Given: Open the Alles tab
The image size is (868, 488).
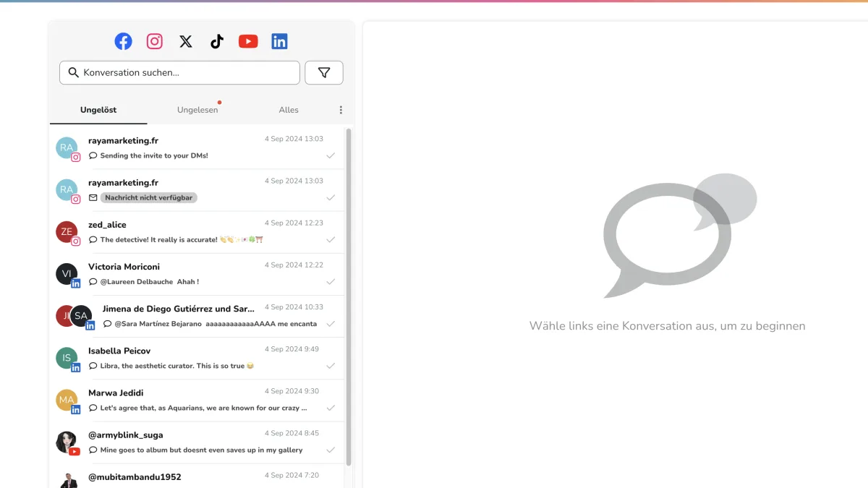Looking at the screenshot, I should pyautogui.click(x=289, y=110).
